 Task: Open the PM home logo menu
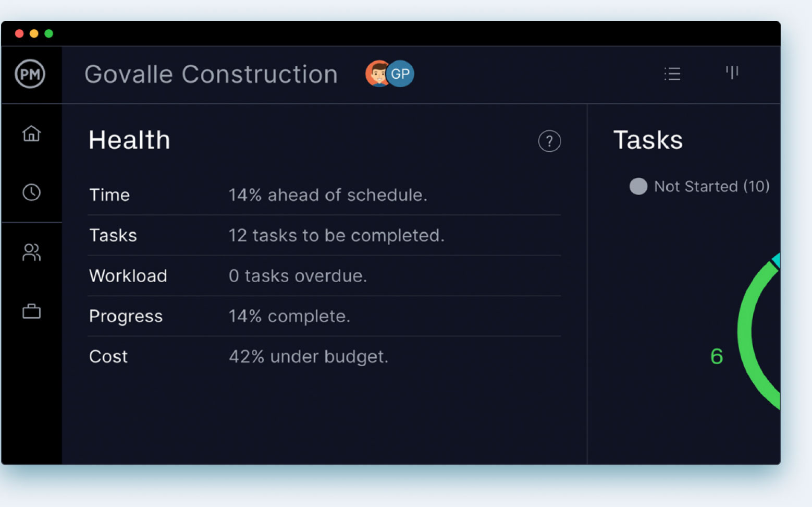pyautogui.click(x=31, y=74)
